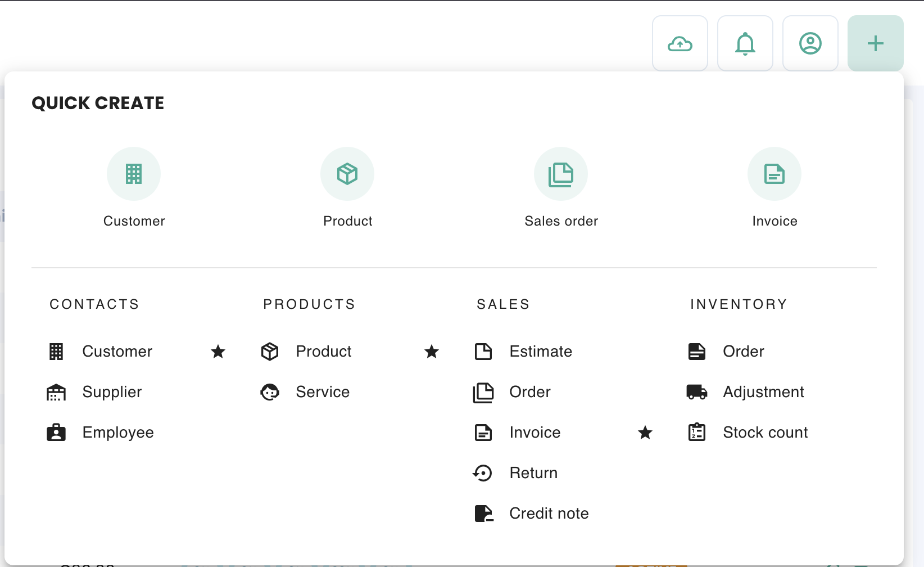
Task: Start a new Stock count
Action: point(765,433)
